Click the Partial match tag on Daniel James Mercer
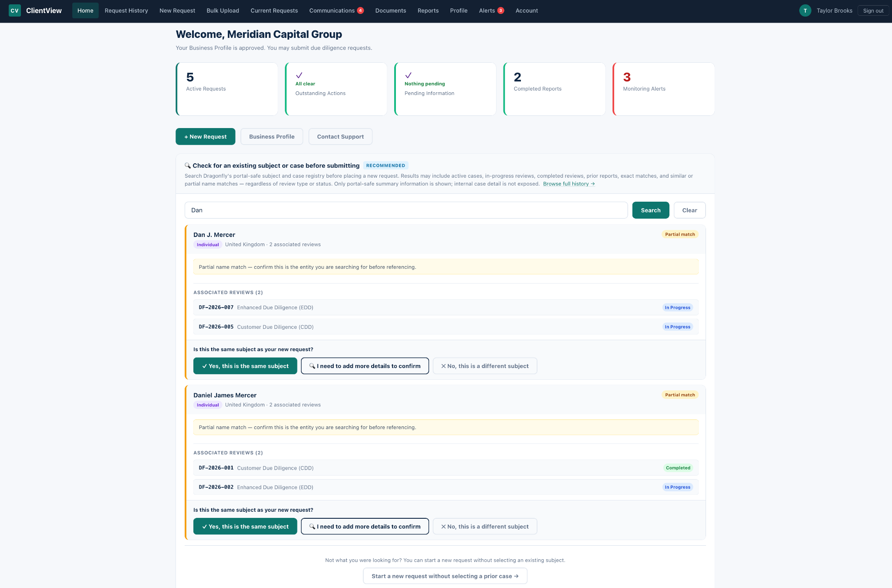The image size is (892, 588). pos(680,395)
